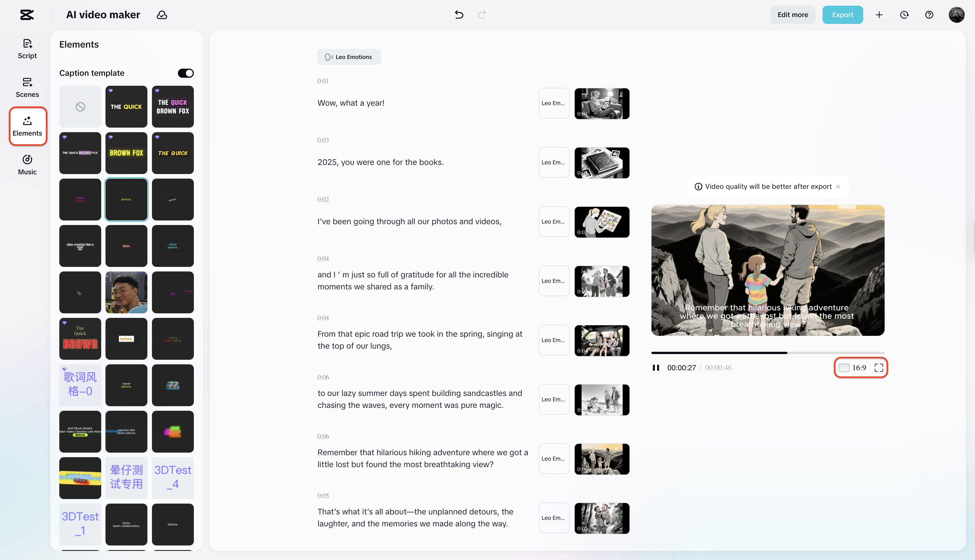975x560 pixels.
Task: Disable the Caption template toggle
Action: coord(186,73)
